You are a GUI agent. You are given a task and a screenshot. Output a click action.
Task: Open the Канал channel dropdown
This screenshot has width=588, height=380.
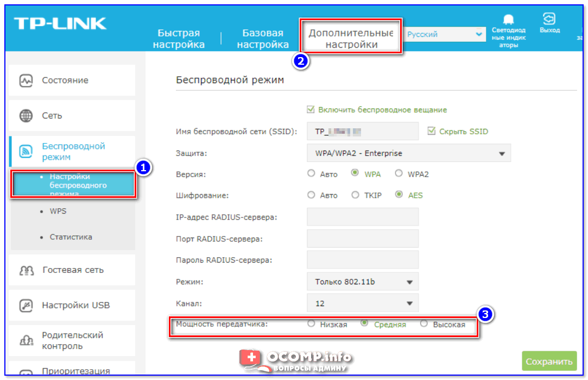point(362,303)
